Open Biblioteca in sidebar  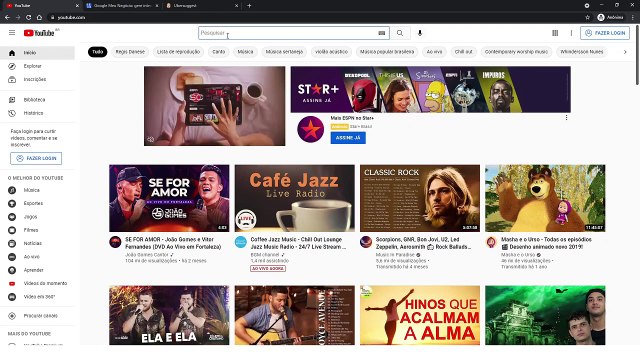coord(37,100)
